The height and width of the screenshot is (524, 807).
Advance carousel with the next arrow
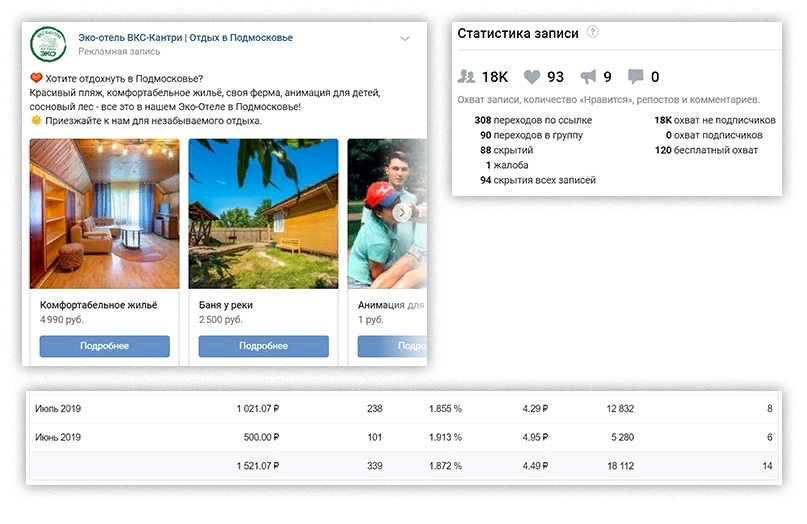(402, 212)
